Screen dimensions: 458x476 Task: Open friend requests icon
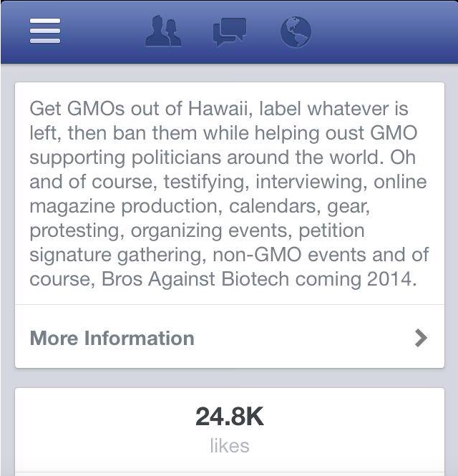coord(163,31)
